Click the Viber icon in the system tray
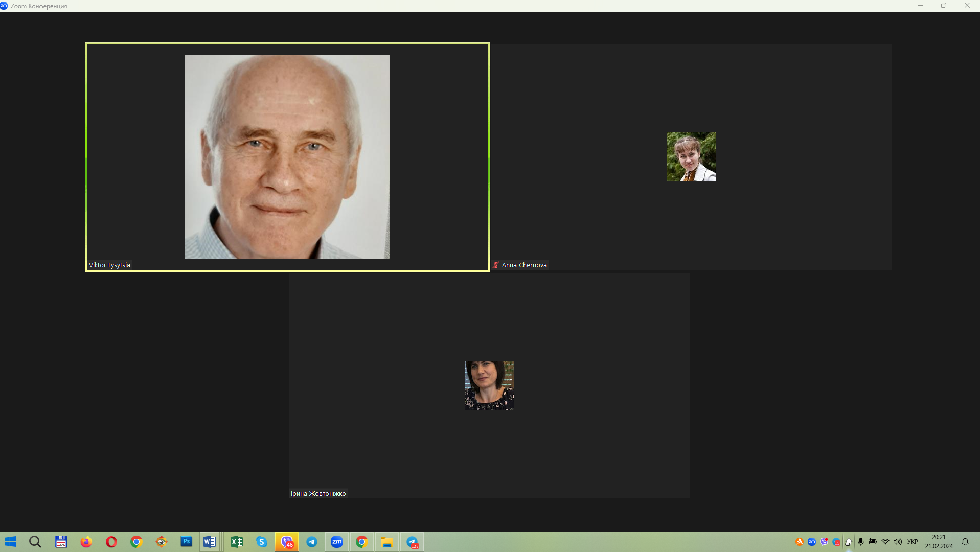 pos(824,542)
